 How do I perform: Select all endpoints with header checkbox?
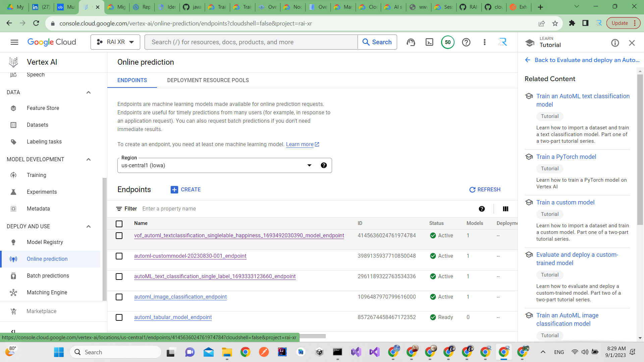click(119, 224)
